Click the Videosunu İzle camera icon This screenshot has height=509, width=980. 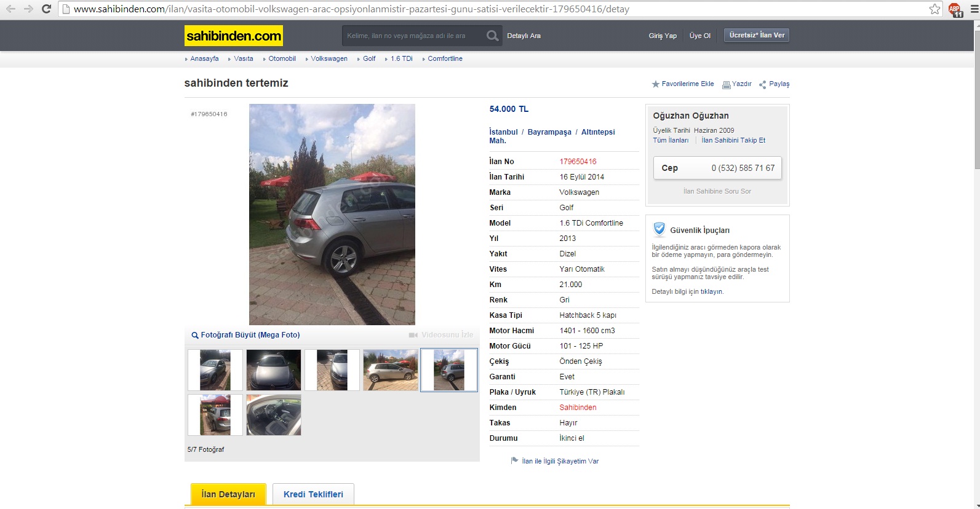click(413, 335)
